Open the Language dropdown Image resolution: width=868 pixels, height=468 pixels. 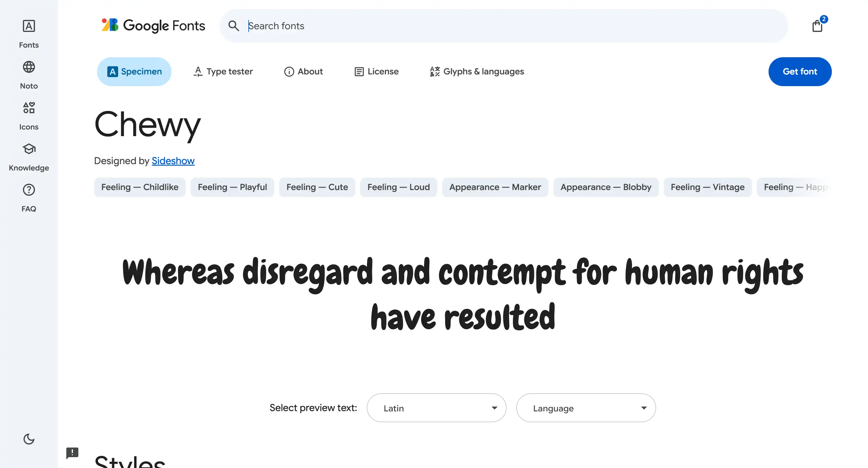pyautogui.click(x=586, y=408)
